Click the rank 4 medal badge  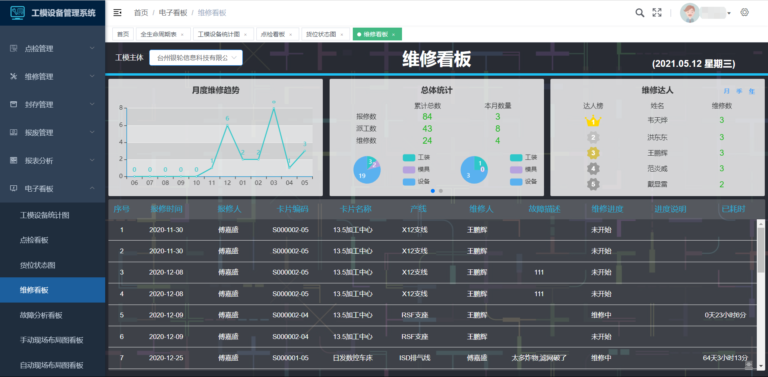[593, 169]
